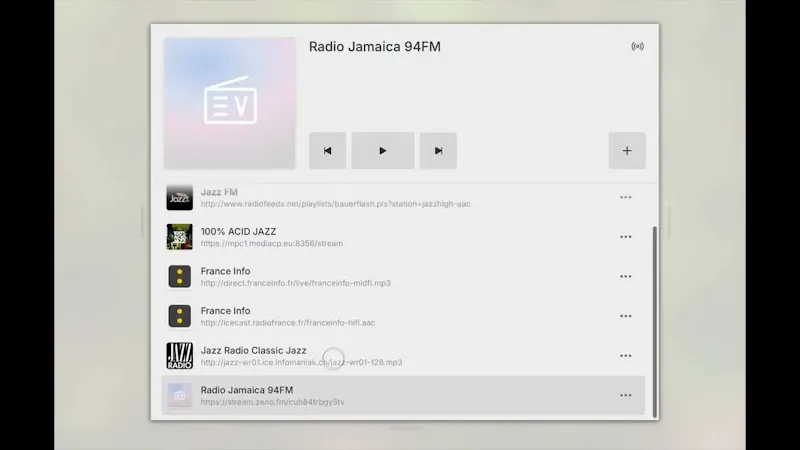Open options for France Info hifi stream
800x450 pixels.
tap(626, 316)
